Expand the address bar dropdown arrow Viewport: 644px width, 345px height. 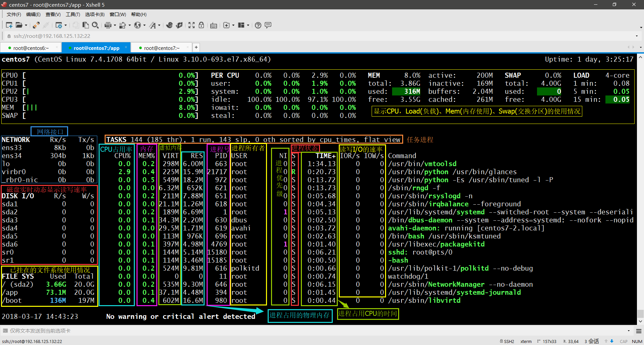pos(637,36)
